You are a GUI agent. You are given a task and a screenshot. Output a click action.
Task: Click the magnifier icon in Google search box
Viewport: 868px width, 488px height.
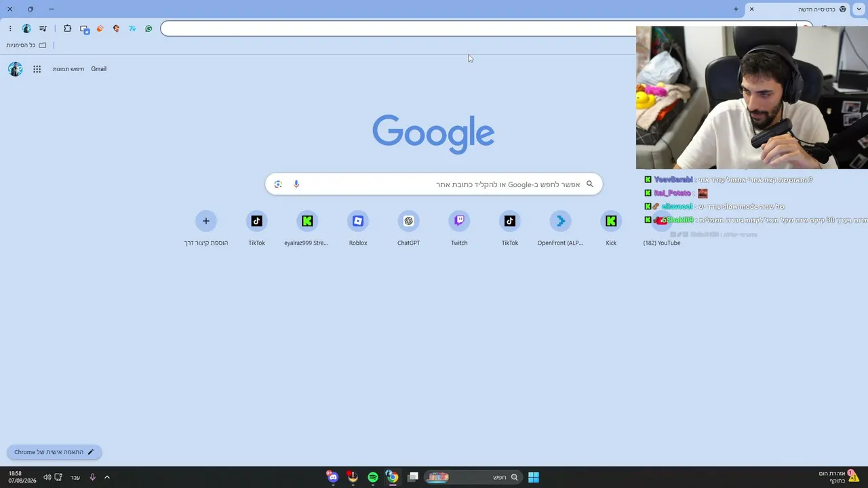point(590,184)
